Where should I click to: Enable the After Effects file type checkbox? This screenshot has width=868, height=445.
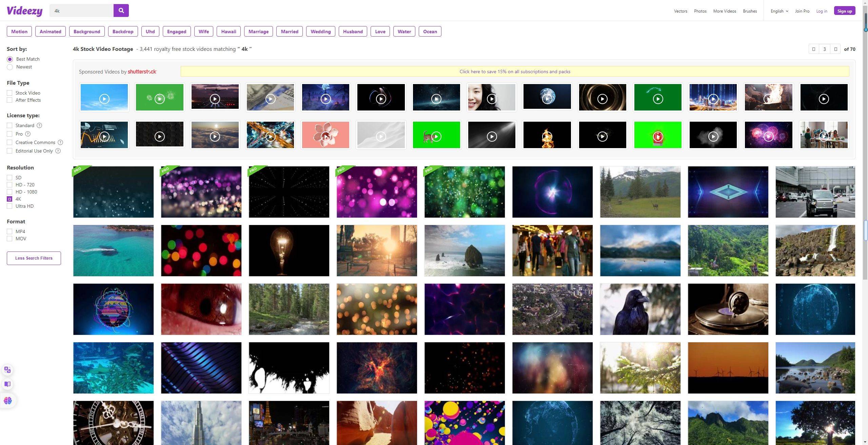pyautogui.click(x=9, y=100)
